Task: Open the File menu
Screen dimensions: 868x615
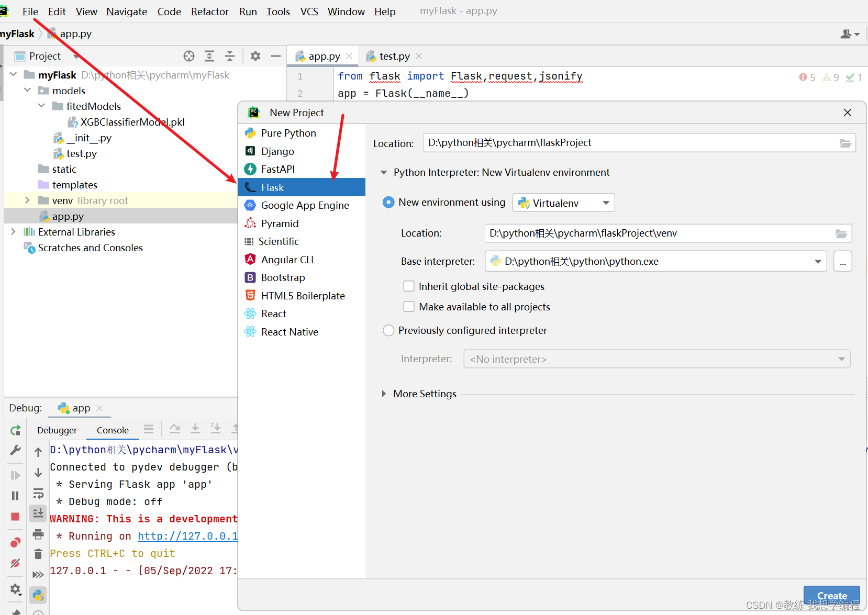Action: pyautogui.click(x=30, y=12)
